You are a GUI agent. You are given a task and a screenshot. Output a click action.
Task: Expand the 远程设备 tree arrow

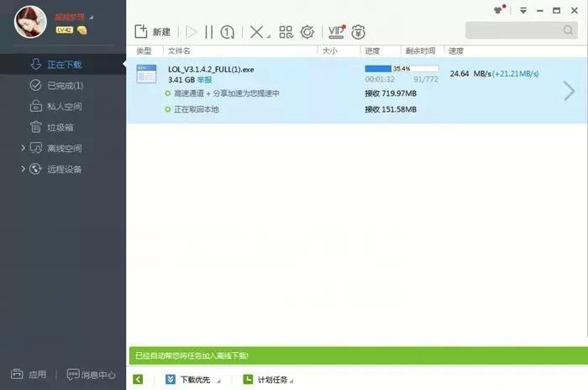[23, 169]
